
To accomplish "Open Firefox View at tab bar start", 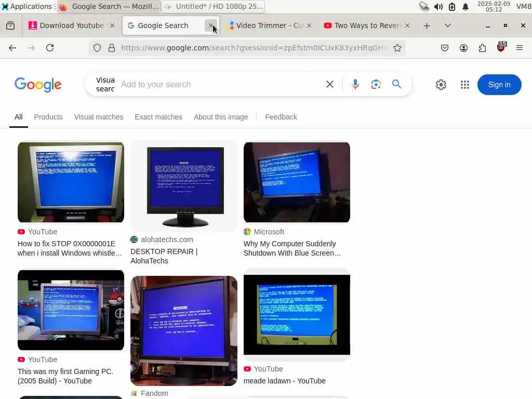I will pos(10,26).
